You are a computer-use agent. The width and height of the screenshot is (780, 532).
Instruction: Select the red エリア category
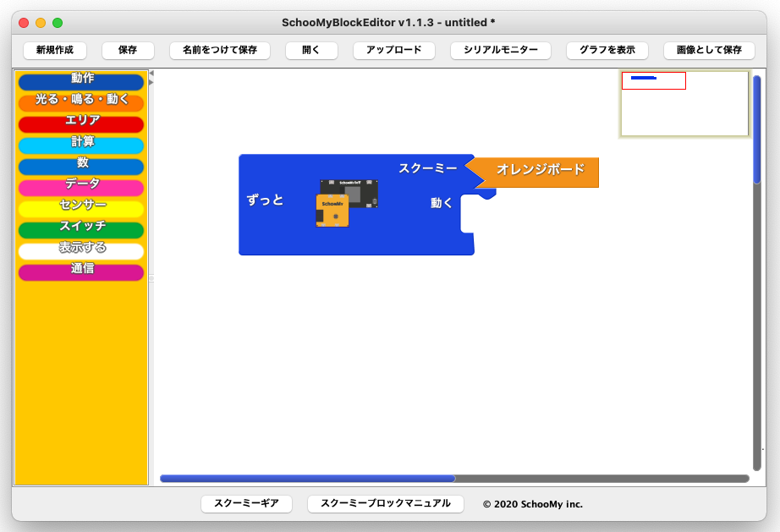coord(81,123)
